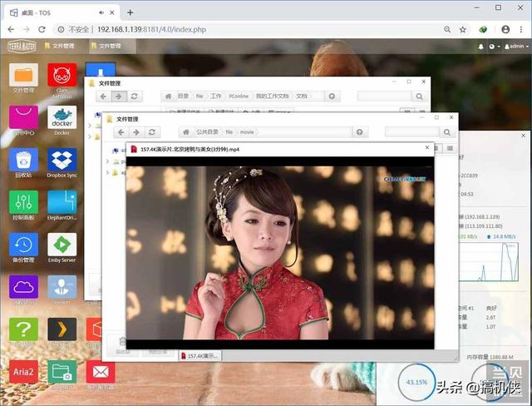The width and height of the screenshot is (532, 406).
Task: Open the red mail envelope icon
Action: click(x=101, y=372)
